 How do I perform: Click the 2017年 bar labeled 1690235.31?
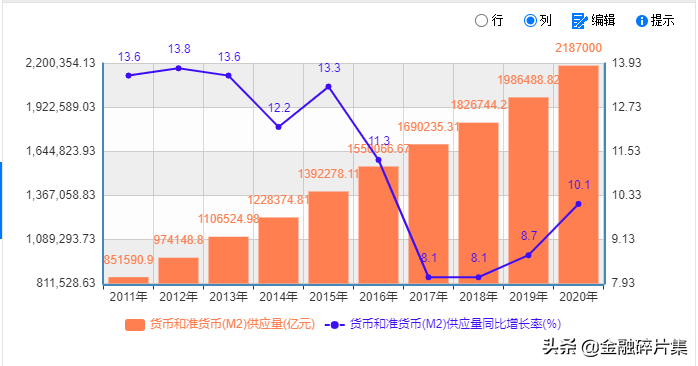[x=428, y=214]
